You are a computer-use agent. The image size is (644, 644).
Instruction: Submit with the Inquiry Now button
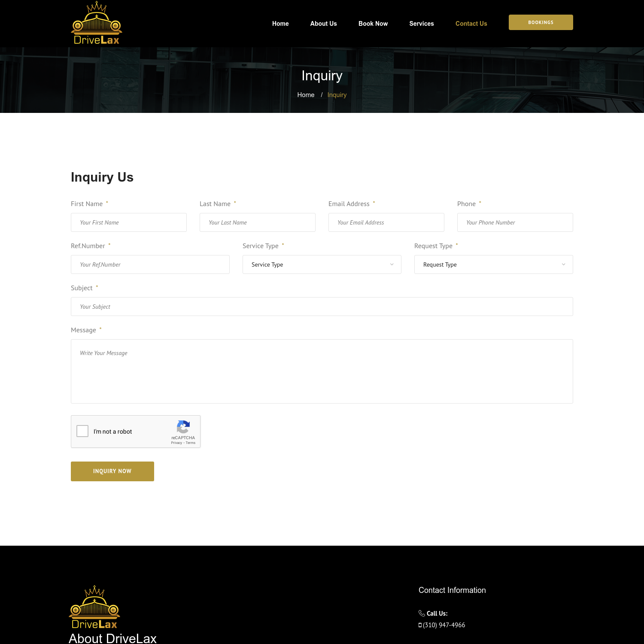pyautogui.click(x=112, y=471)
